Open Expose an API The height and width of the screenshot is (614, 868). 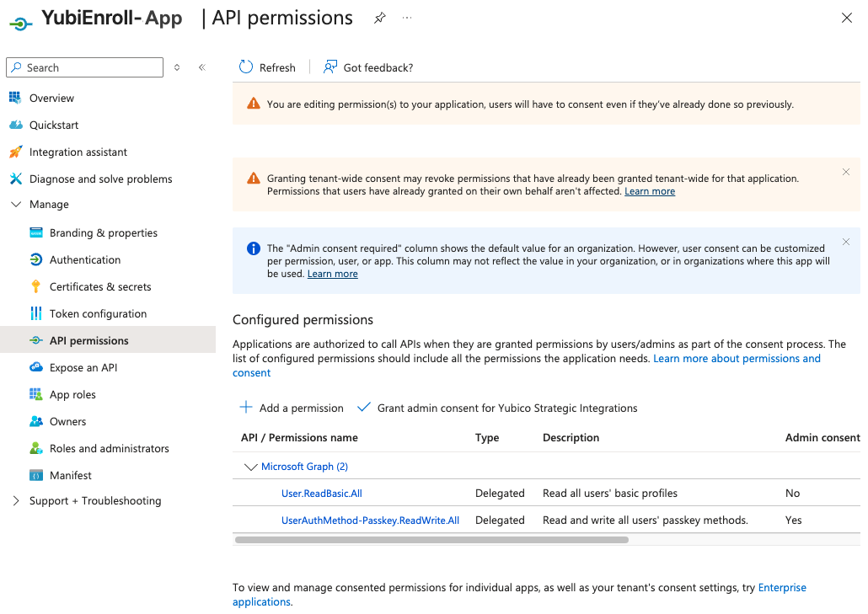tap(83, 367)
